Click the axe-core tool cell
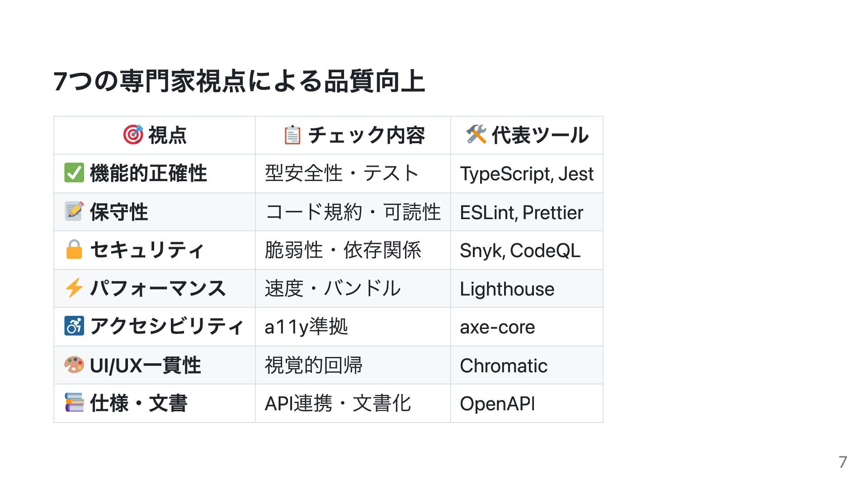Viewport: 868px width, 488px height. pos(527,327)
